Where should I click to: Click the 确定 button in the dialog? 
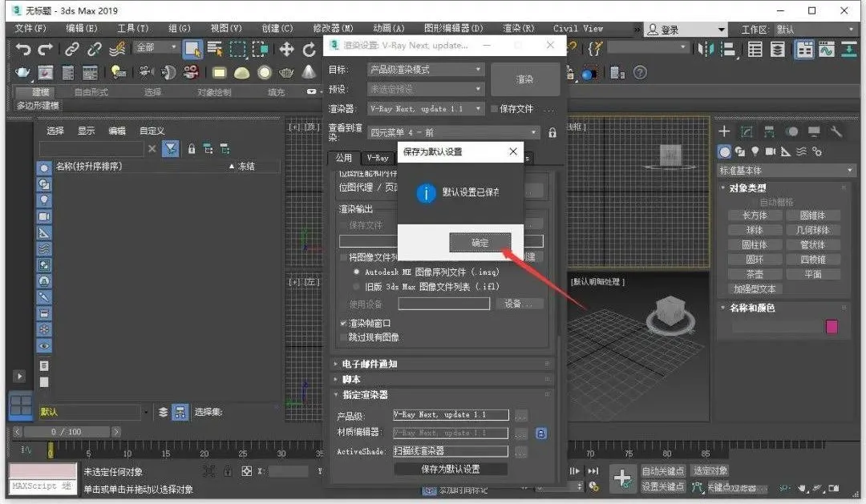pos(480,242)
